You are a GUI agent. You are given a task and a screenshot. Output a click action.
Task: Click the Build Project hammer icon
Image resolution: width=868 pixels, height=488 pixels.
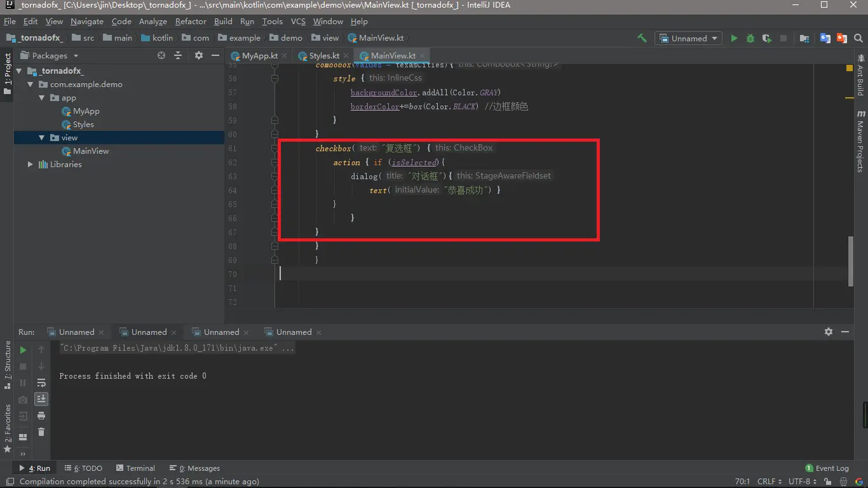642,38
